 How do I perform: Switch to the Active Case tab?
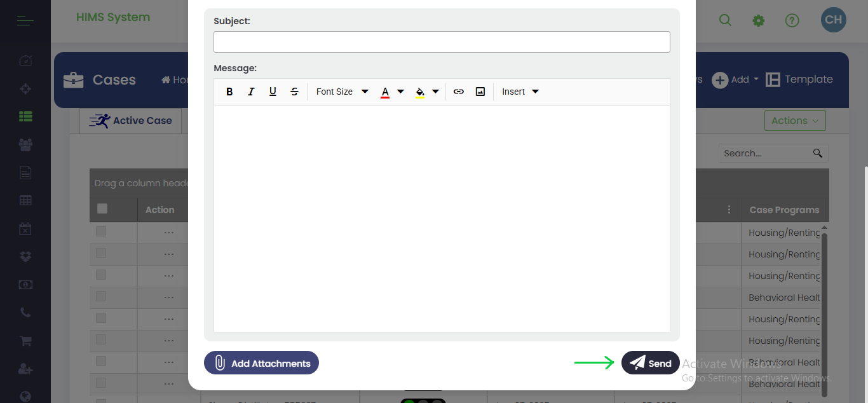131,121
